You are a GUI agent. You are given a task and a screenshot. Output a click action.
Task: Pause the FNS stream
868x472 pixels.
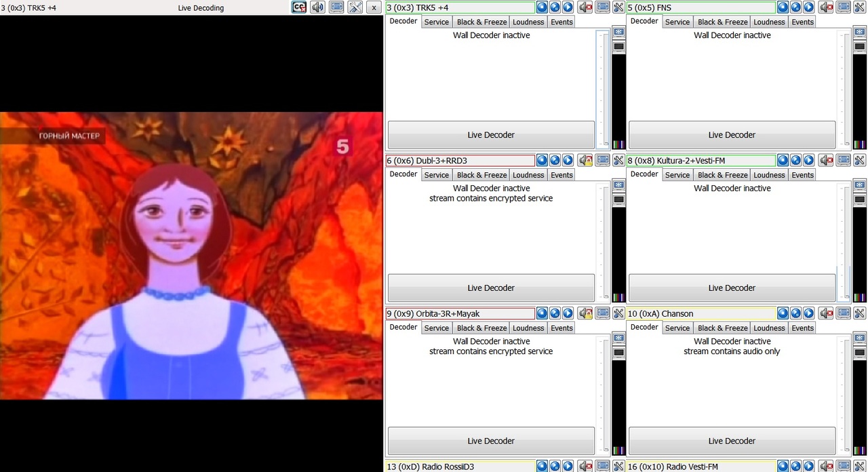pos(796,7)
